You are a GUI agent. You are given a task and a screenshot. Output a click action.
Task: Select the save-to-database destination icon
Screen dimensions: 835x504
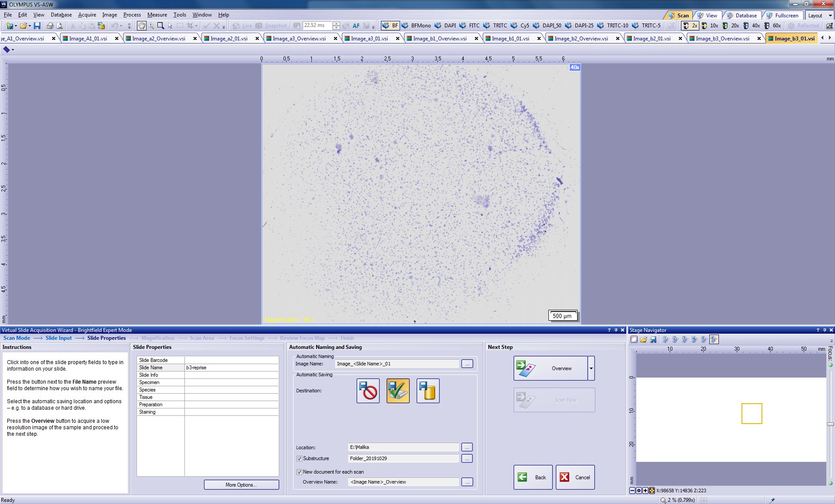pos(428,391)
